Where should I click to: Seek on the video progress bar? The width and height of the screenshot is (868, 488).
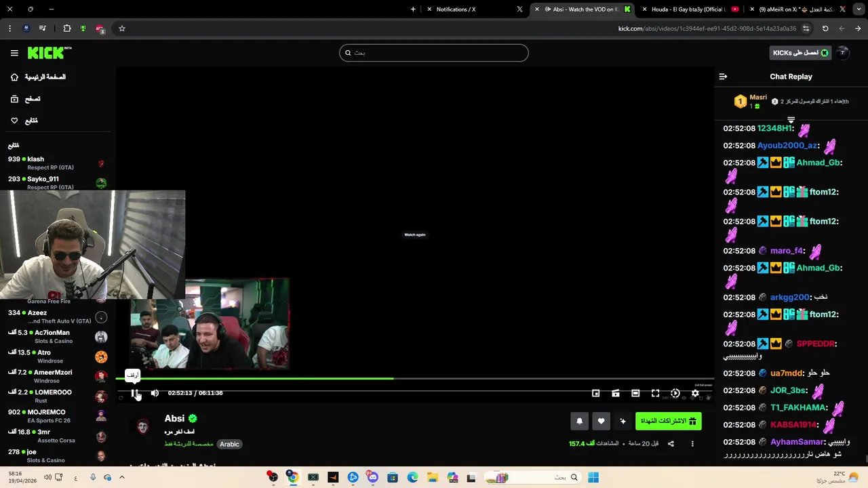click(x=415, y=378)
